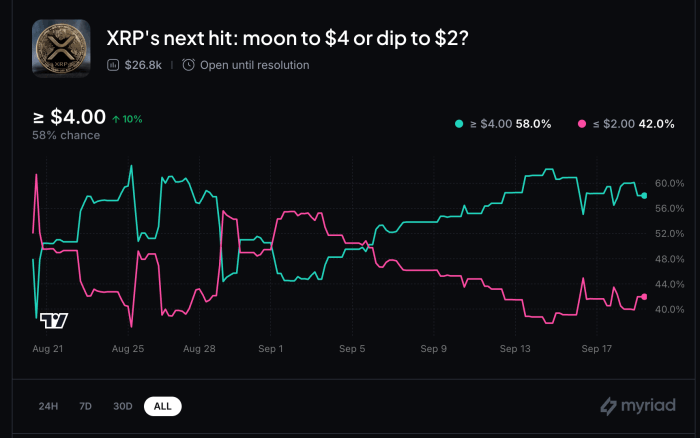Click the Myriad logo

tap(635, 405)
